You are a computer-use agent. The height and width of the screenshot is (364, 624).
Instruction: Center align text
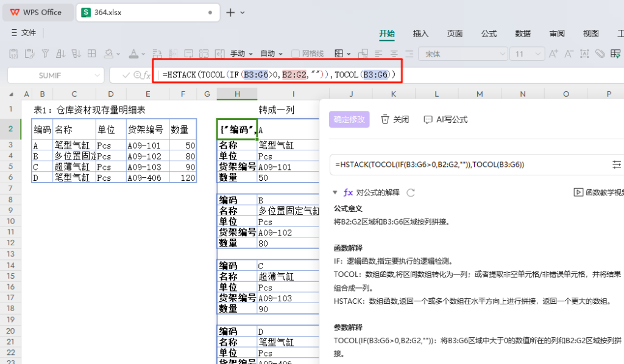[394, 54]
